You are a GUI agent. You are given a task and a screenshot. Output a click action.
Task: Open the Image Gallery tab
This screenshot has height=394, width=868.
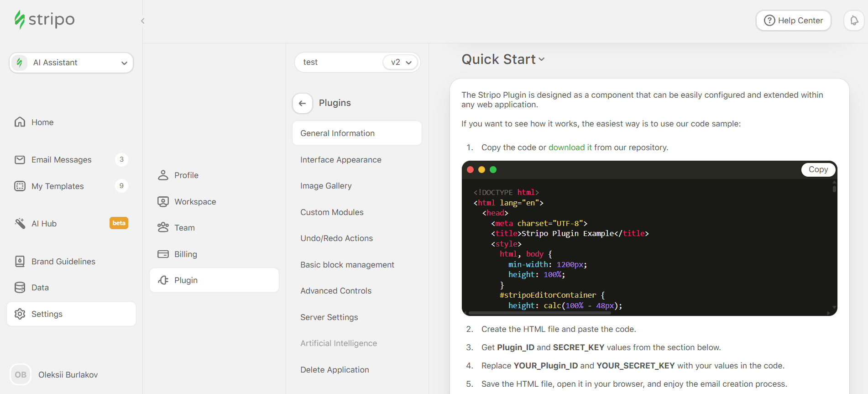[x=357, y=186]
